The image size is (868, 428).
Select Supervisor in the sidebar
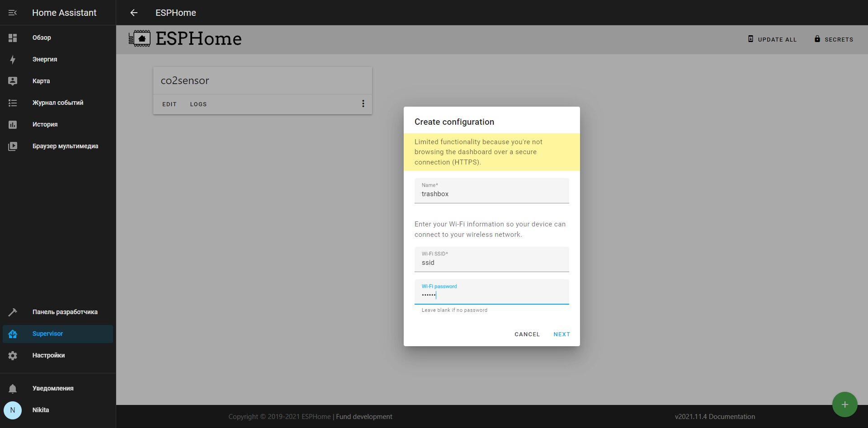click(x=58, y=334)
